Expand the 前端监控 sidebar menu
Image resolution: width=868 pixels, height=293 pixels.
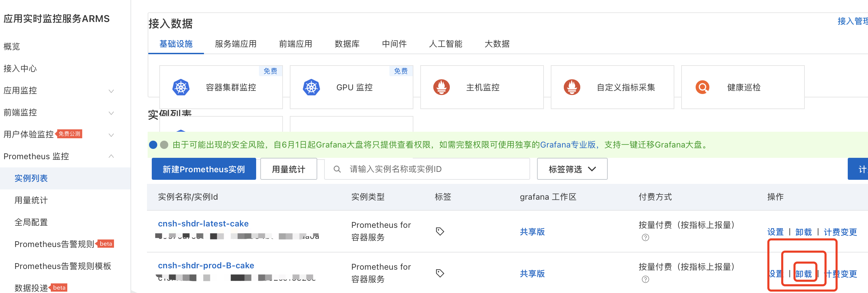coord(111,113)
